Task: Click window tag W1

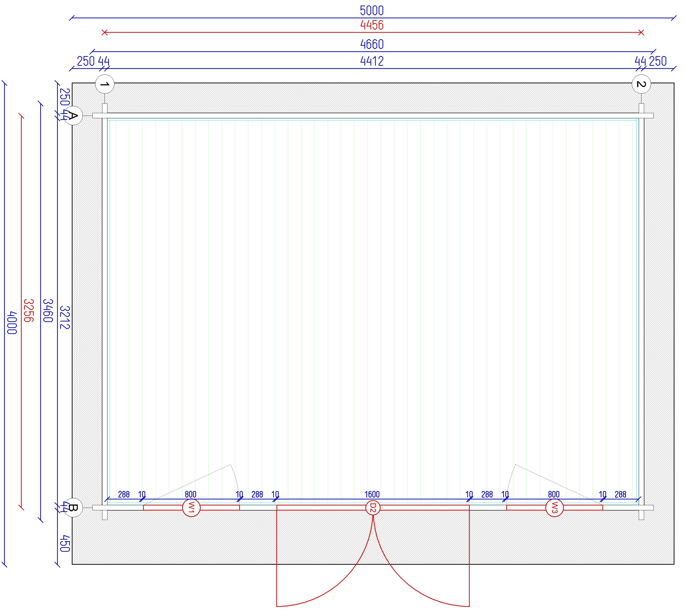Action: pos(191,508)
